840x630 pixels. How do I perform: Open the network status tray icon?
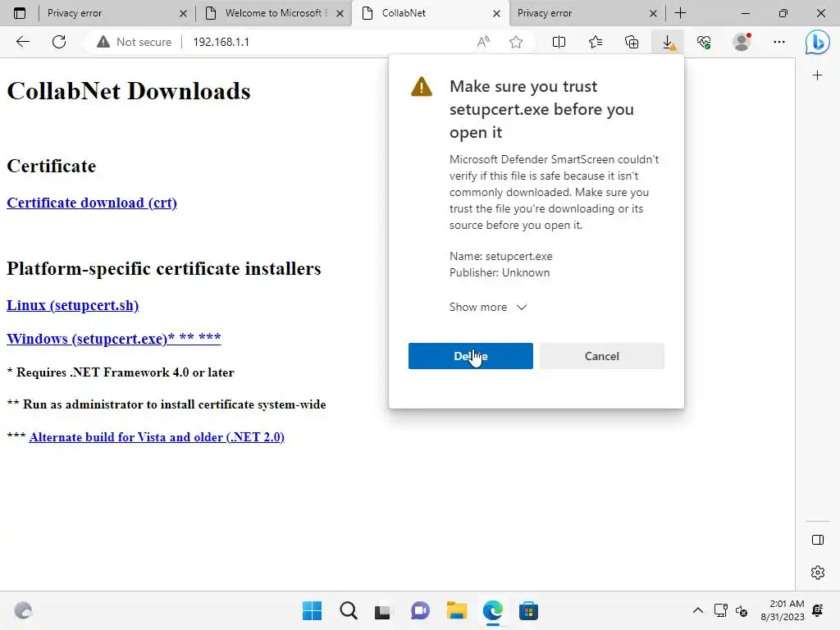tap(720, 610)
